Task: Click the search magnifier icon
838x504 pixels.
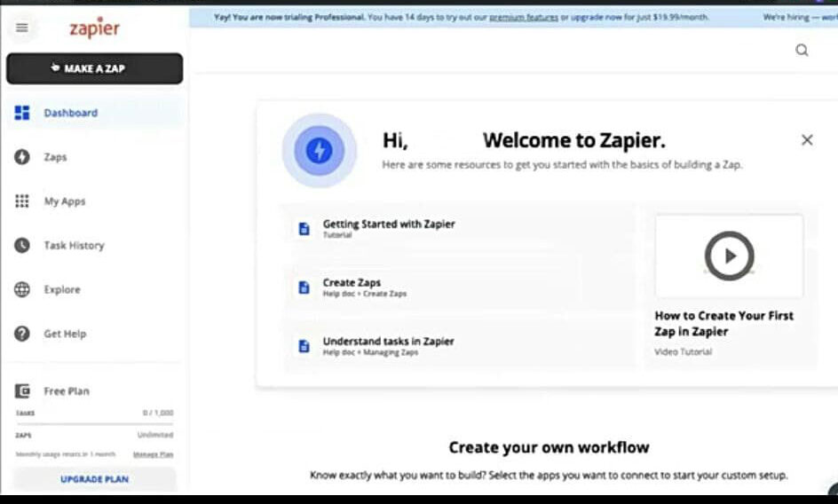Action: pyautogui.click(x=802, y=51)
